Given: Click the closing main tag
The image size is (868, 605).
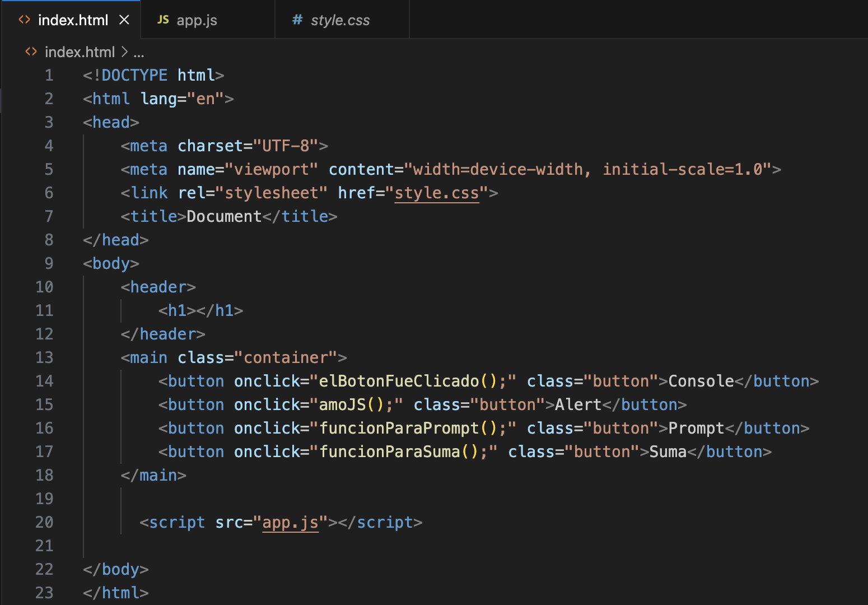Looking at the screenshot, I should (153, 476).
